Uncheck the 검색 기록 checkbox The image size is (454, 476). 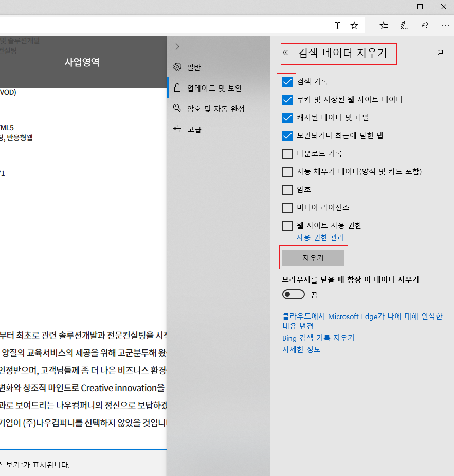coord(287,82)
